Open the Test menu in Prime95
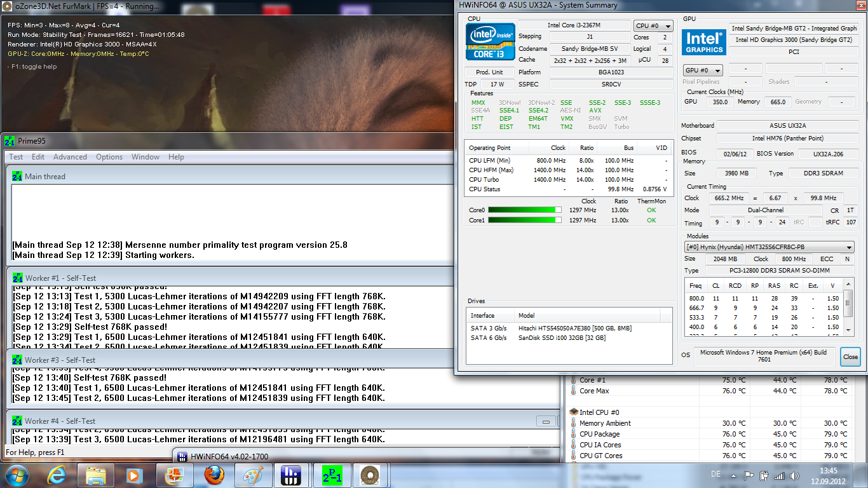Viewport: 868px width, 488px height. click(16, 157)
